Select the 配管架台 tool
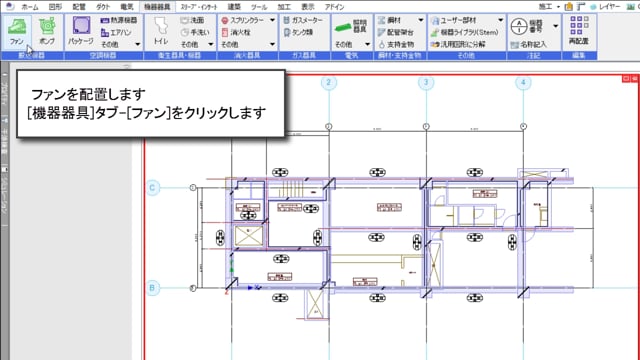Viewport: 640px width, 360px height. 396,32
